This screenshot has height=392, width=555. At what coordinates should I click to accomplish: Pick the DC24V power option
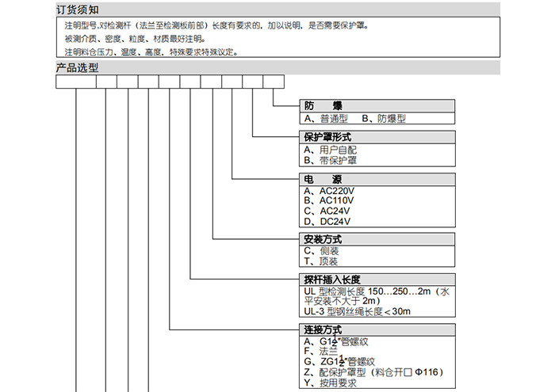(x=328, y=222)
